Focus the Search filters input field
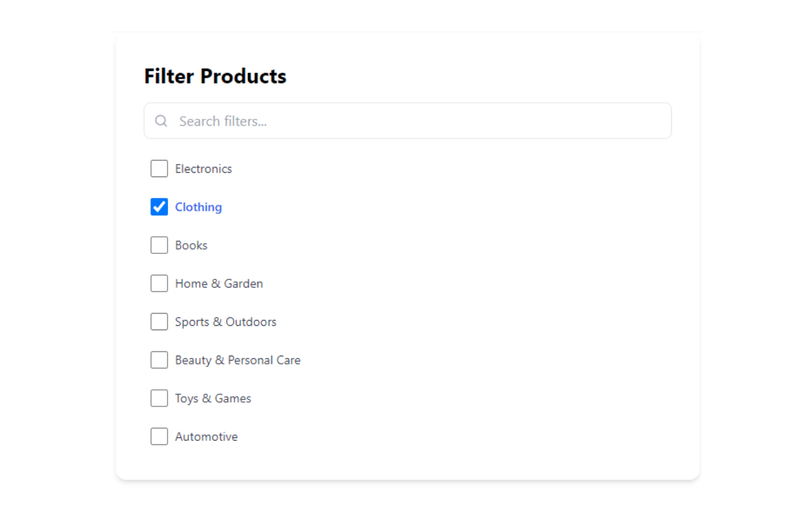 pos(407,121)
